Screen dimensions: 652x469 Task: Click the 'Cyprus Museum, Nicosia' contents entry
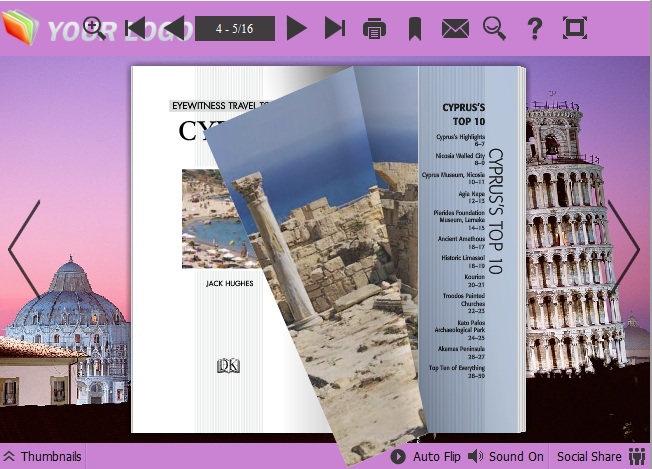[x=453, y=178]
